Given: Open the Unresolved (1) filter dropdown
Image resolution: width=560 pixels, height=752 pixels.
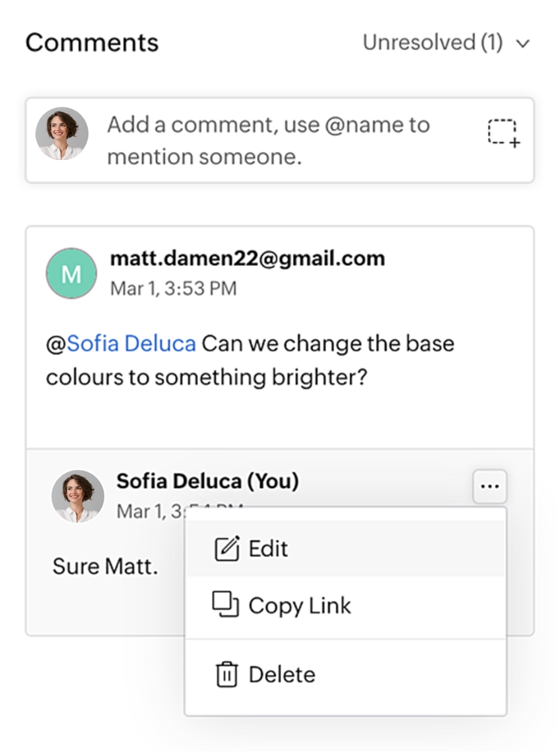Looking at the screenshot, I should tap(433, 43).
